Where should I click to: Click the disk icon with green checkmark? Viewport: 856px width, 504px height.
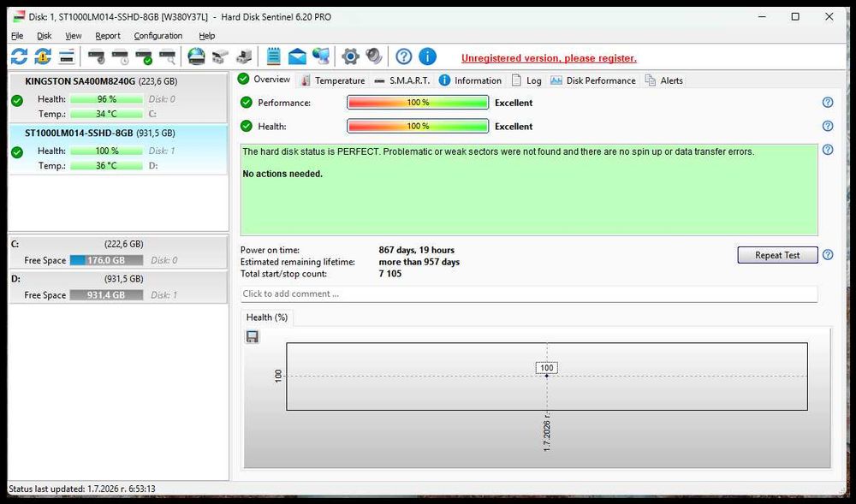point(144,56)
